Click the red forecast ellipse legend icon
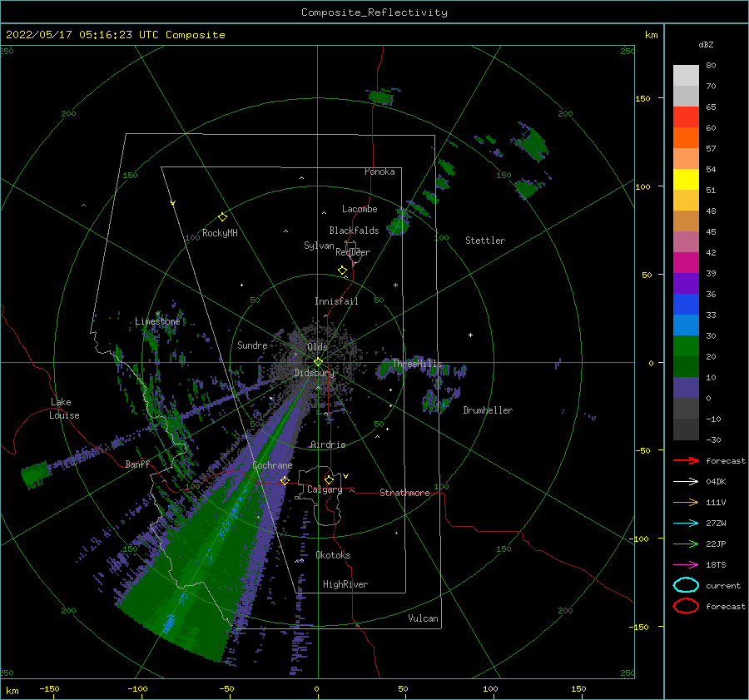Viewport: 749px width, 700px height. 686,606
